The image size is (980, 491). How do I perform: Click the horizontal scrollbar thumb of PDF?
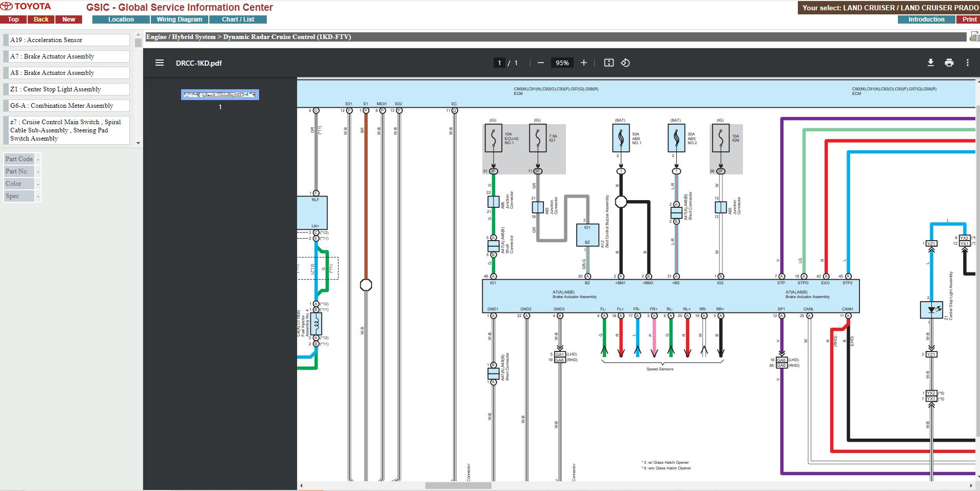coord(458,485)
